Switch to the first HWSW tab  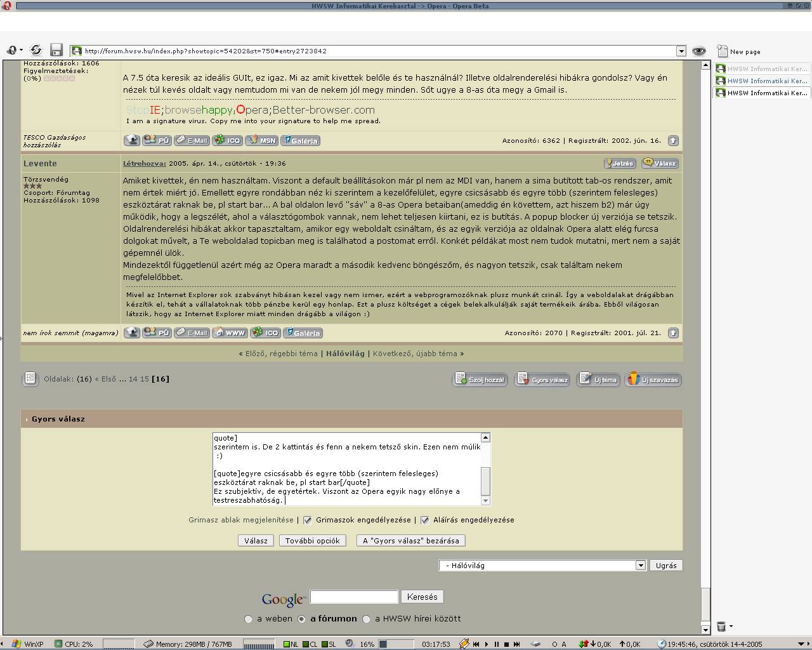coord(761,69)
